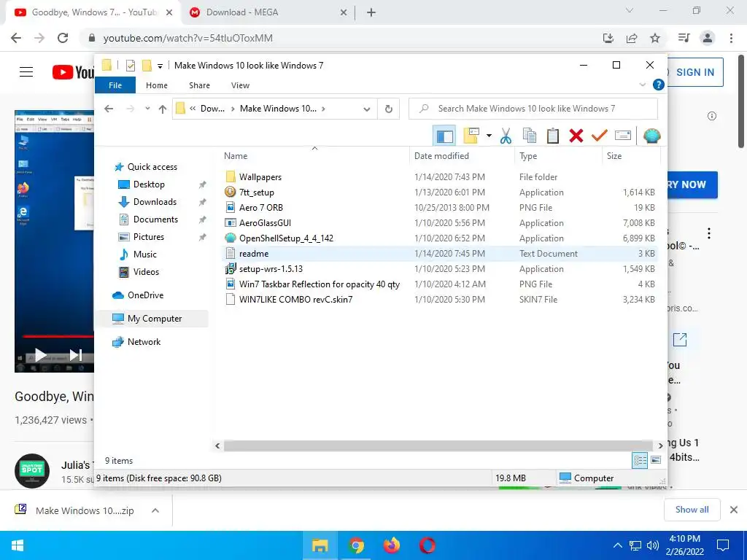Click the Search Make Windows 10 field
Screen dimensions: 747x560
click(x=533, y=109)
